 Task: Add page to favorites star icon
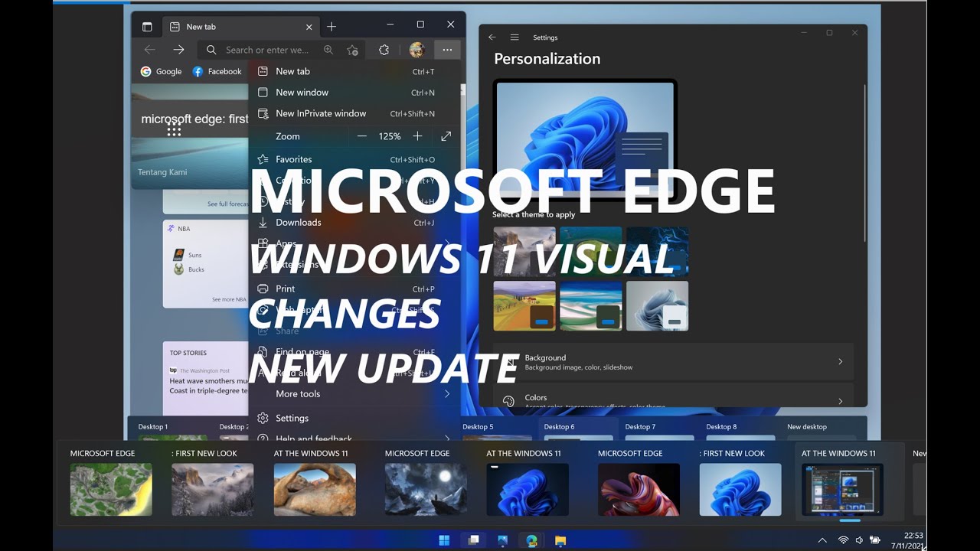[x=352, y=50]
